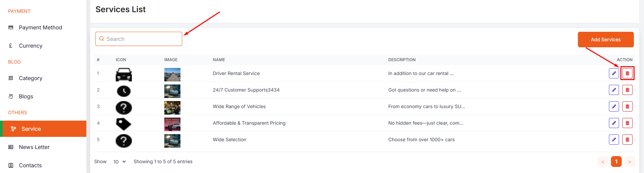The height and width of the screenshot is (173, 644).
Task: Edit the Affordable & Transparent Pricing entry
Action: (x=614, y=123)
